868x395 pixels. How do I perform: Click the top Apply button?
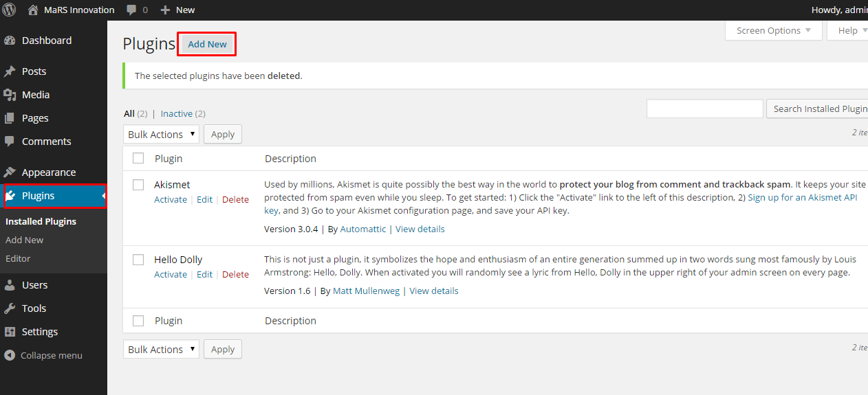tap(223, 134)
